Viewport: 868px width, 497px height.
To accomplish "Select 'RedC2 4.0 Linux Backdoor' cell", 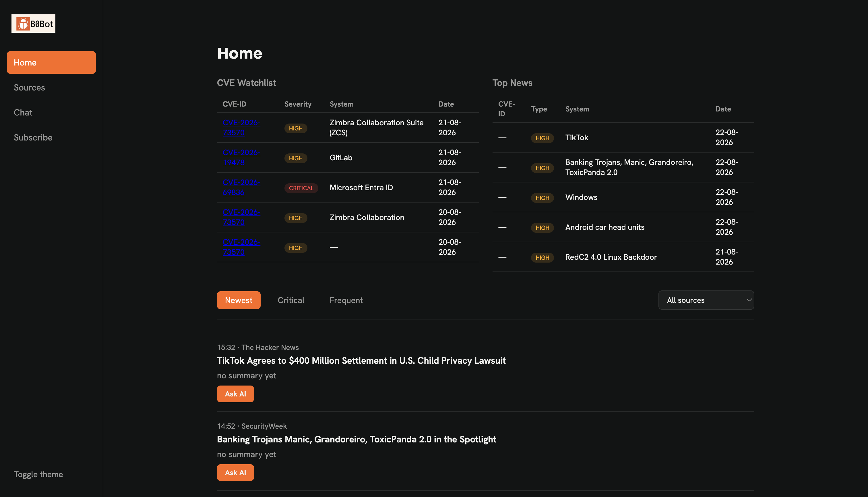I will click(x=611, y=257).
